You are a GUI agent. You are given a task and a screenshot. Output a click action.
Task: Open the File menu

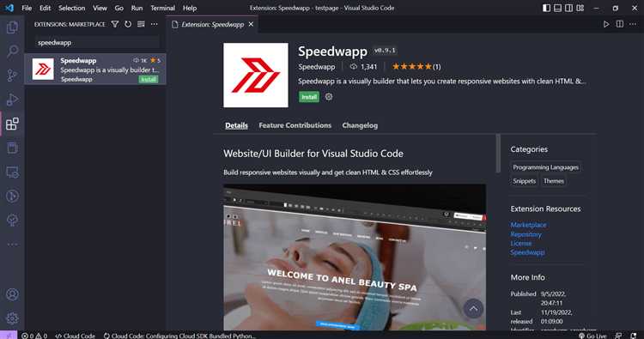click(27, 8)
